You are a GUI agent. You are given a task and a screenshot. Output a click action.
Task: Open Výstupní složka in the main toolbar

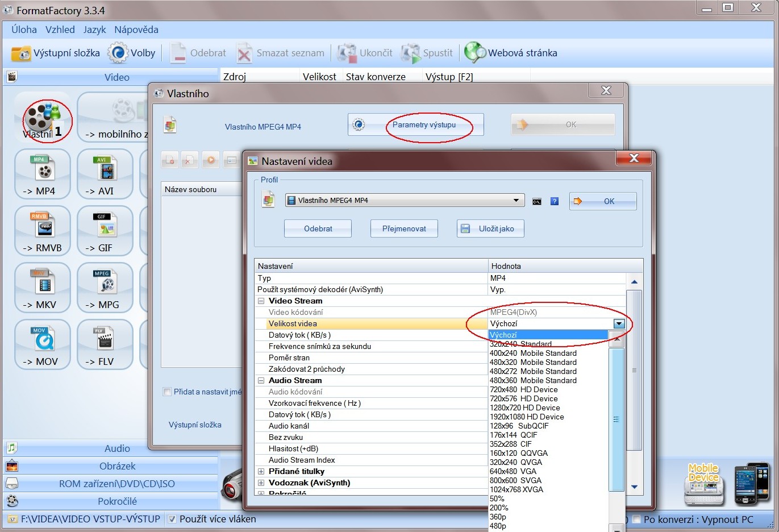[56, 53]
